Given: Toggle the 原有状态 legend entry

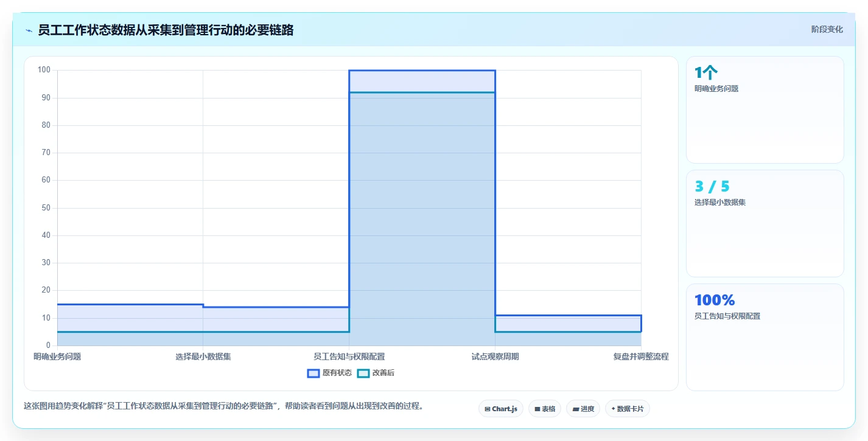Looking at the screenshot, I should coord(329,373).
